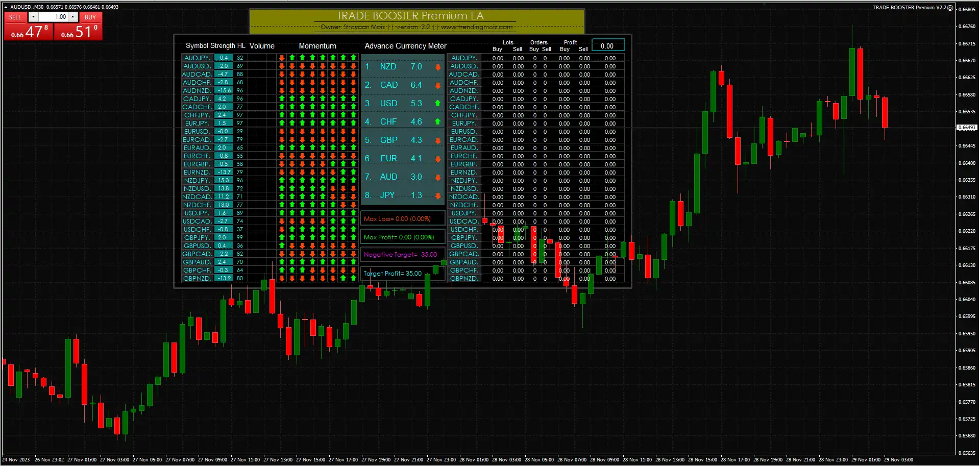
Task: Click JPY row in Advance Currency Meter
Action: [x=402, y=195]
